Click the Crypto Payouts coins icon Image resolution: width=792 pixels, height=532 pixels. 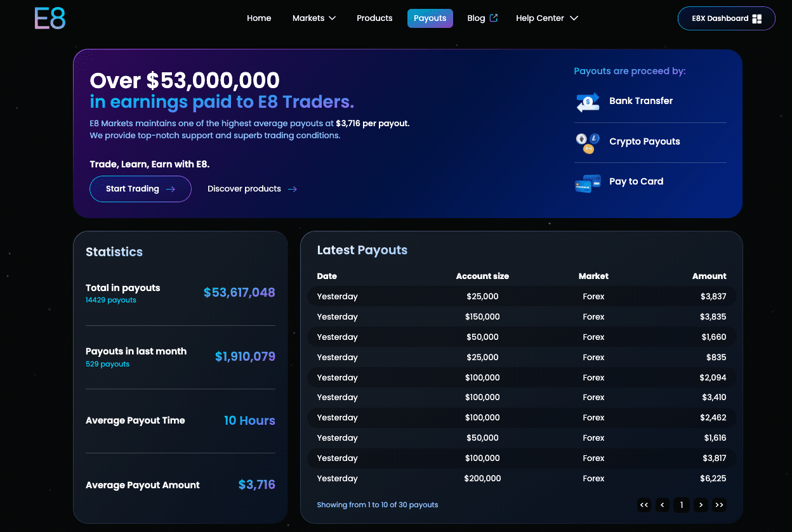click(588, 142)
